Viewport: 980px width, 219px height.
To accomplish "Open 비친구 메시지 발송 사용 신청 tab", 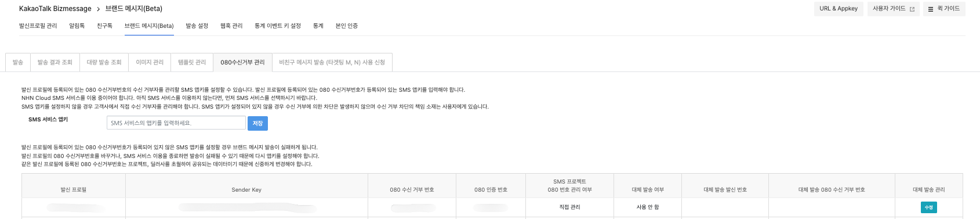I will click(x=332, y=62).
